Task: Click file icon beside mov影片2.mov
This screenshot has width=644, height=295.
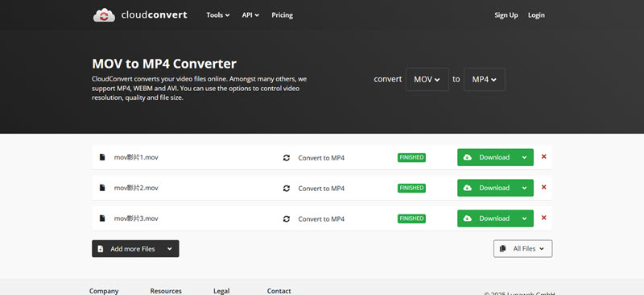Action: click(x=102, y=188)
